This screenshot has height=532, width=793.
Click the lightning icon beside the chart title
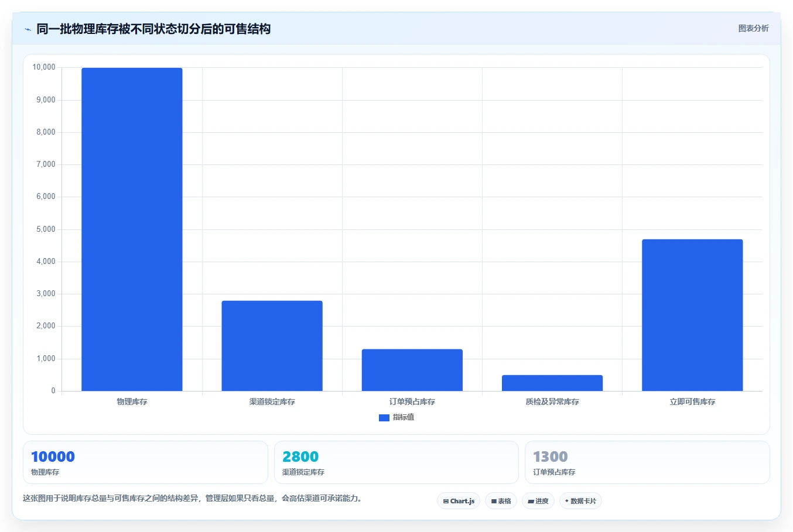tap(28, 29)
